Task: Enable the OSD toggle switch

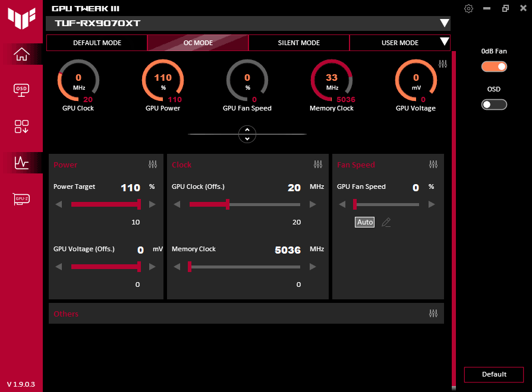Action: pos(494,104)
